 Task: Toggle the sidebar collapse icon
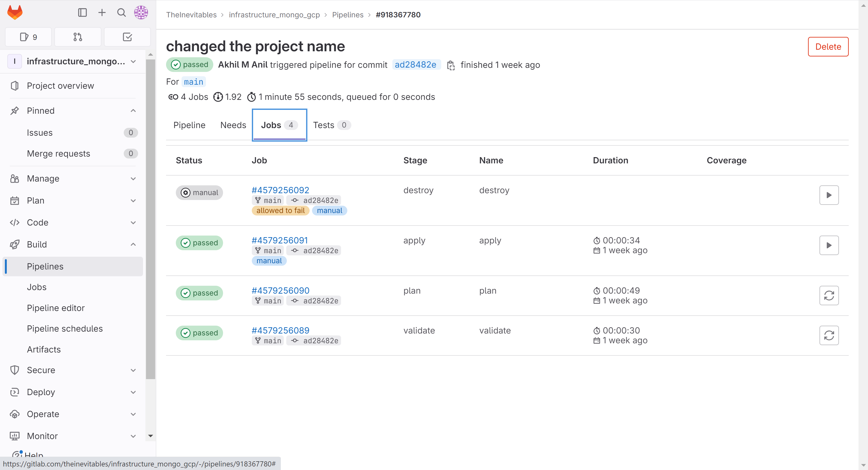pyautogui.click(x=82, y=12)
